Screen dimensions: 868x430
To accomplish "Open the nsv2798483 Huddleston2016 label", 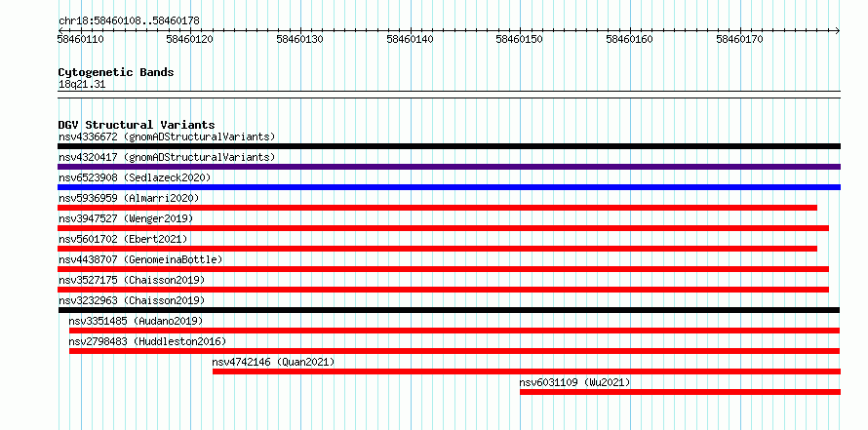I will (147, 341).
